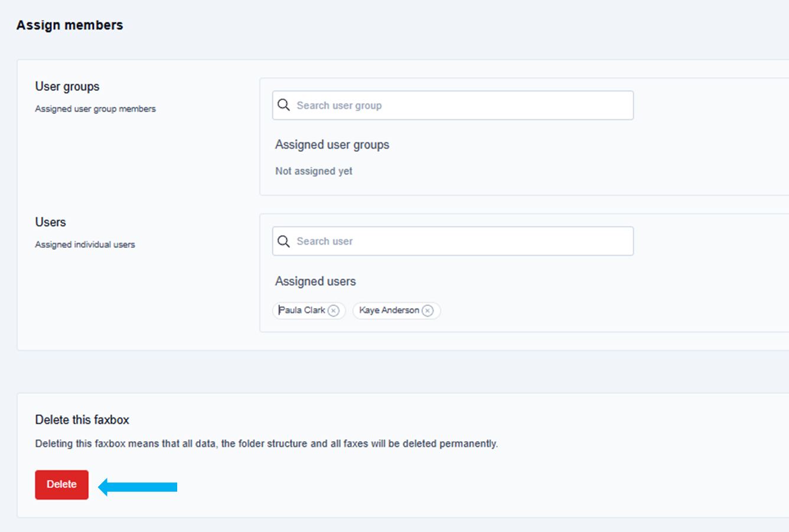Viewport: 789px width, 532px height.
Task: Click the blue arrow pointing at Delete
Action: 138,487
